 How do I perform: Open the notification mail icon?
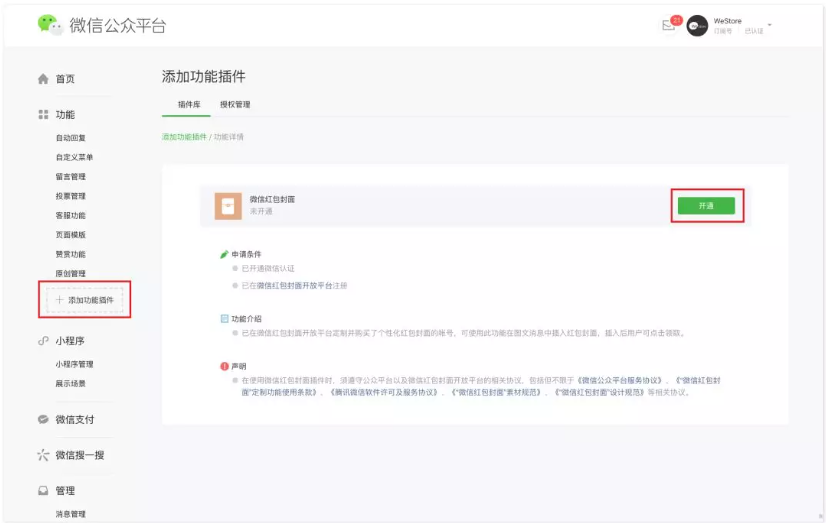click(668, 25)
